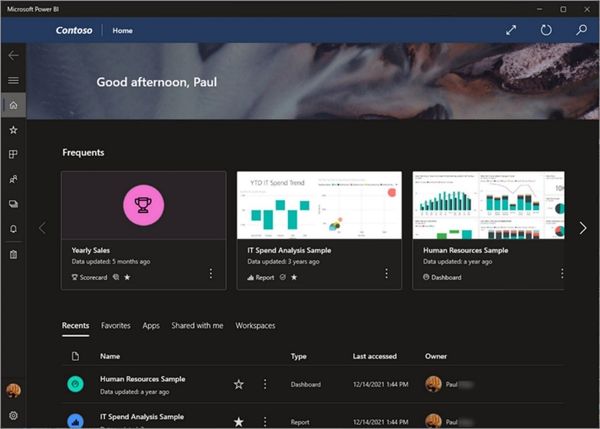The image size is (600, 429).
Task: Go to next Frequents cards with right chevron
Action: [x=583, y=228]
